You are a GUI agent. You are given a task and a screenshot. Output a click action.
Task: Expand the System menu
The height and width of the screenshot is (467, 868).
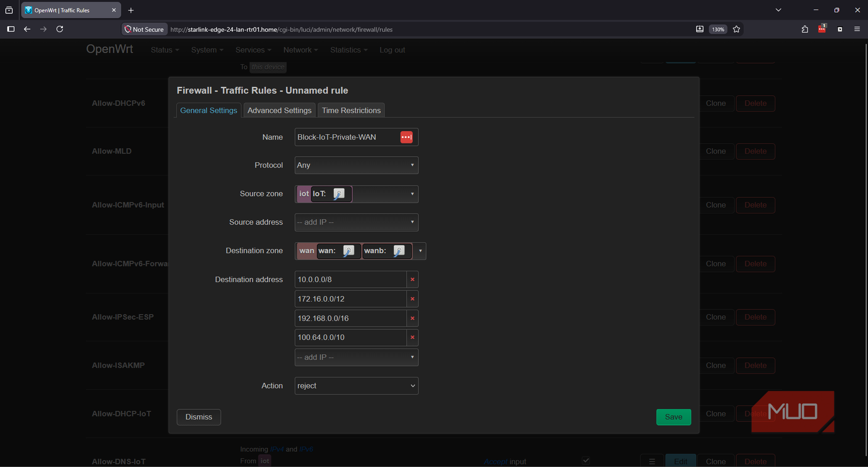207,50
